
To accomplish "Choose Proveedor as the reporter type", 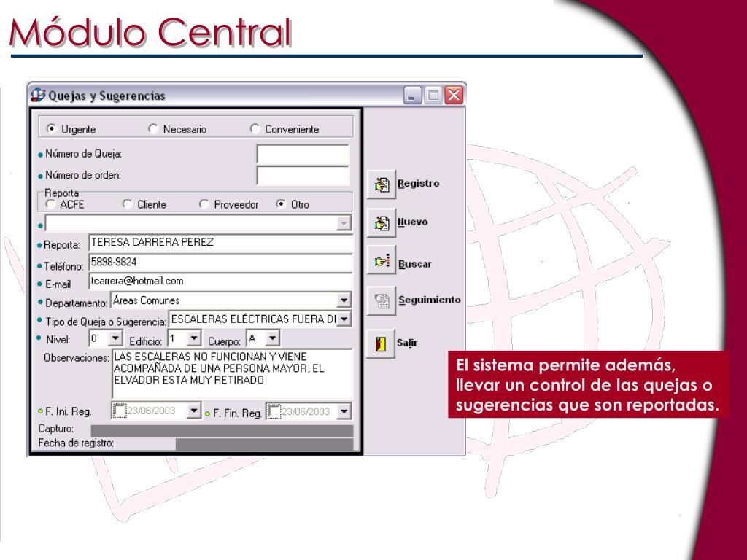I will coord(204,204).
